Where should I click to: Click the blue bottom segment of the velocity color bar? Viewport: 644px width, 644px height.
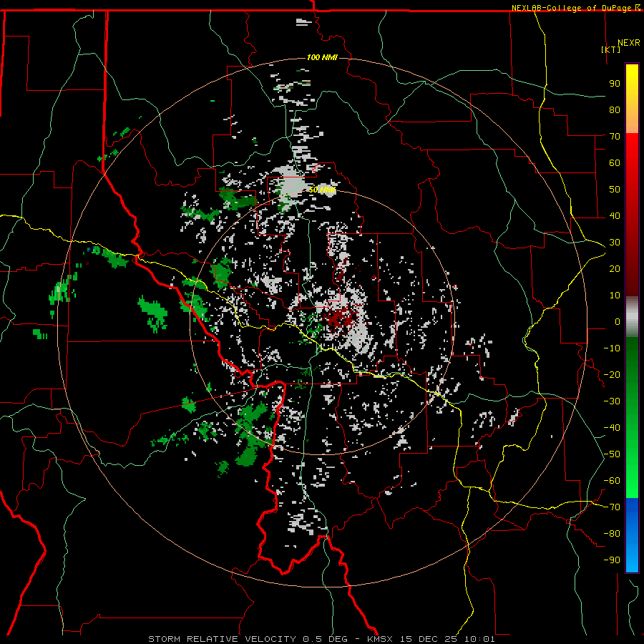pos(632,535)
